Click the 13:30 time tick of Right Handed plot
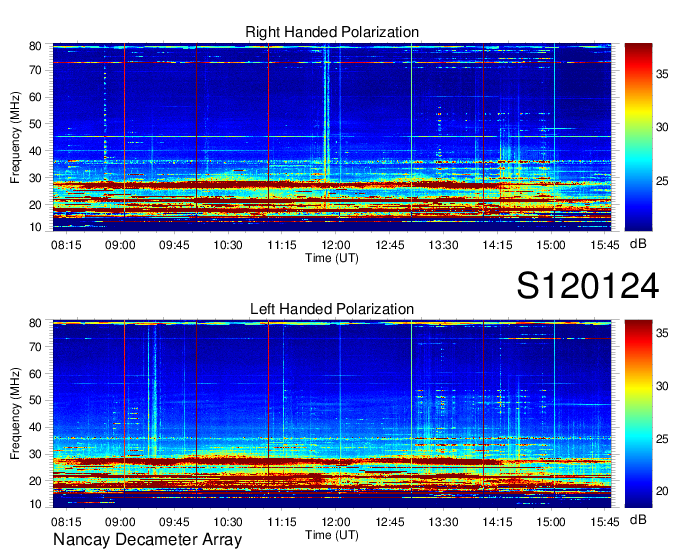This screenshot has height=552, width=680. point(443,245)
